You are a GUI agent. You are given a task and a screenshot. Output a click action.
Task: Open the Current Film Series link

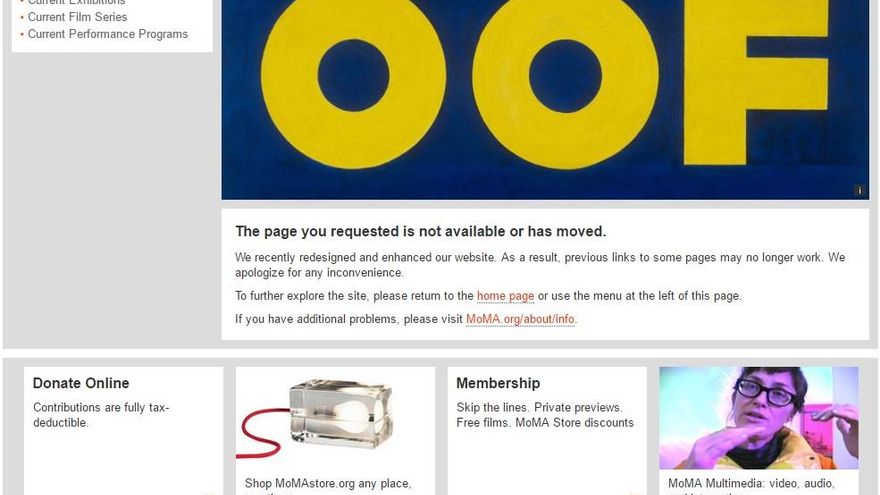point(77,17)
